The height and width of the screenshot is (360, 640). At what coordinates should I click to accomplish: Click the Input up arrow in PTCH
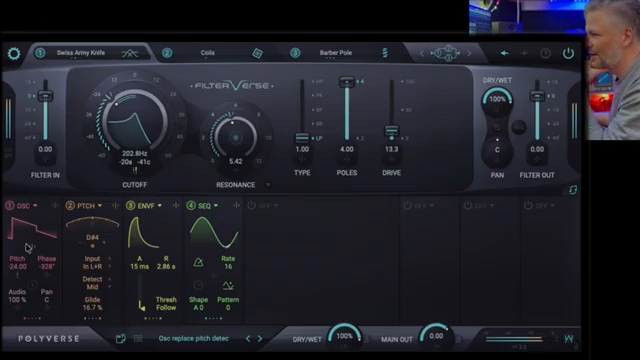point(109,258)
